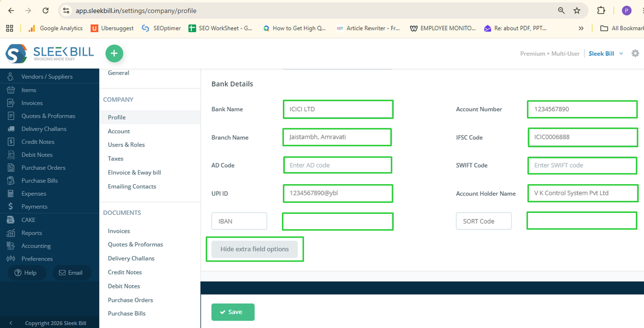
Task: Click the SORT Code value input field
Action: (582, 220)
